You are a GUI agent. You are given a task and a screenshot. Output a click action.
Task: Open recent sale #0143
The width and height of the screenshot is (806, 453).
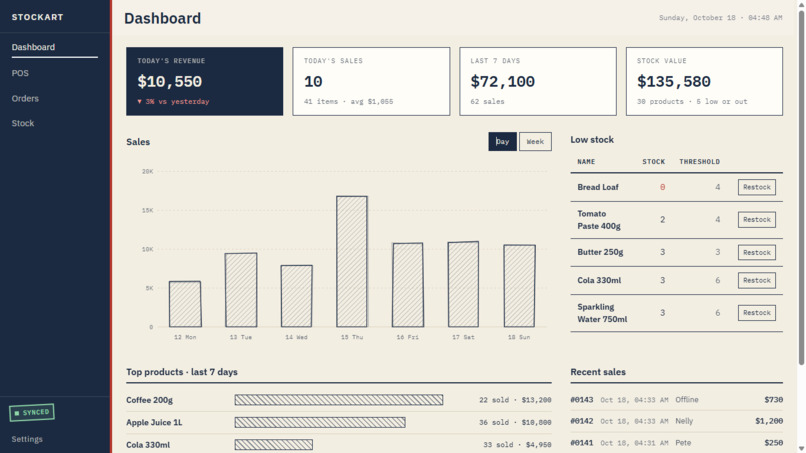[x=676, y=400]
